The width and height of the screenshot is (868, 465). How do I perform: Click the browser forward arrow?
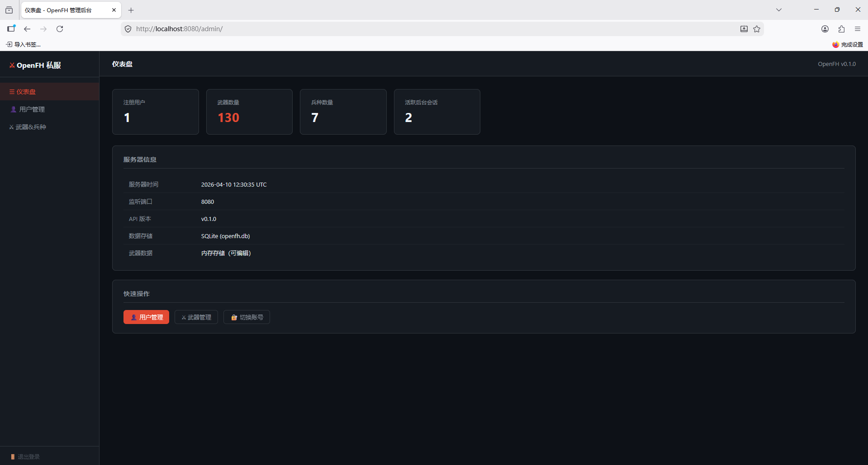point(43,29)
